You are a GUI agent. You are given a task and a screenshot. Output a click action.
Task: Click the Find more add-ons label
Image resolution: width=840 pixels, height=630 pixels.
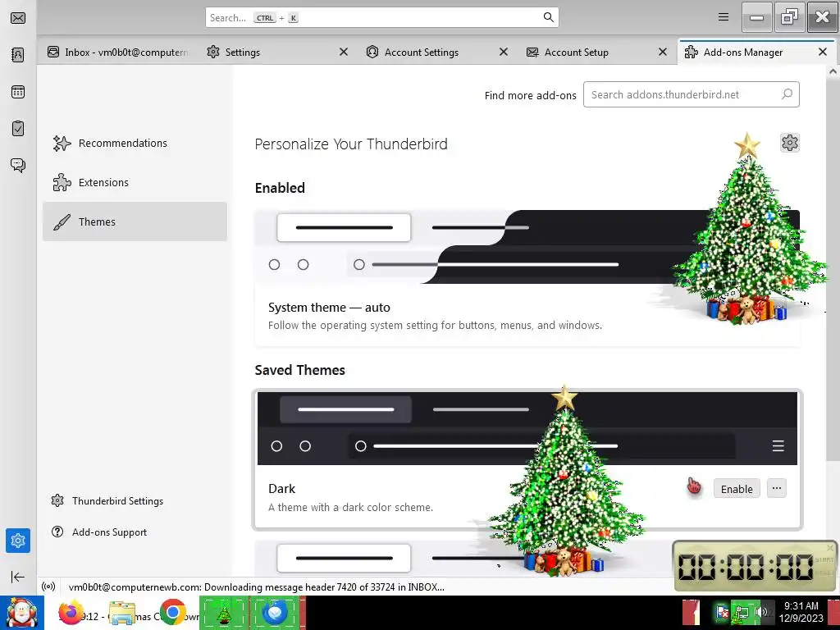click(x=531, y=95)
